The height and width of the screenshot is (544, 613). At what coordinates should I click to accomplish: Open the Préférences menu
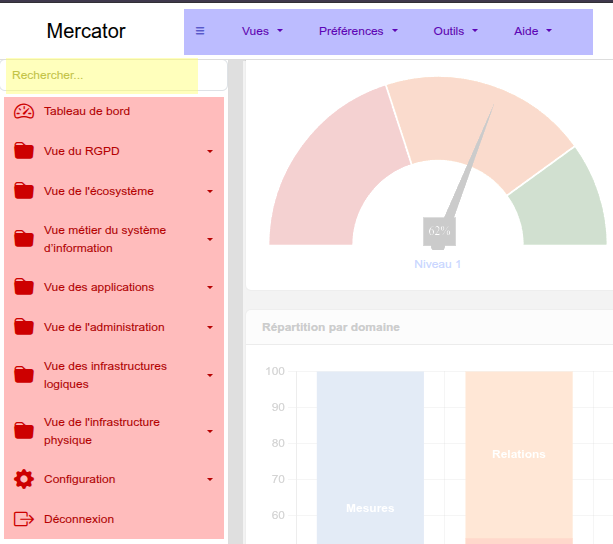pyautogui.click(x=358, y=31)
